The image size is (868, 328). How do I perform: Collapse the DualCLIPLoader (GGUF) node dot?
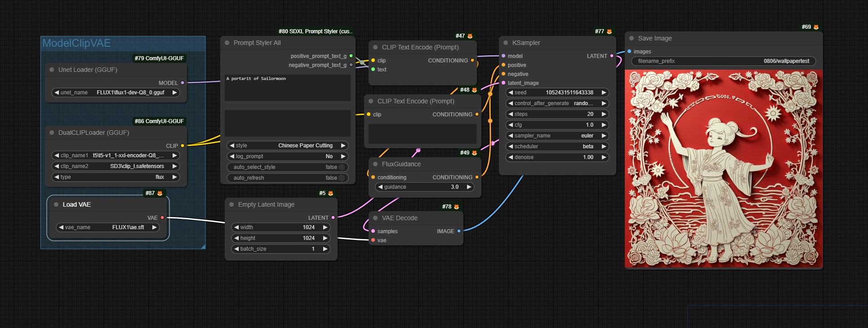pyautogui.click(x=52, y=133)
